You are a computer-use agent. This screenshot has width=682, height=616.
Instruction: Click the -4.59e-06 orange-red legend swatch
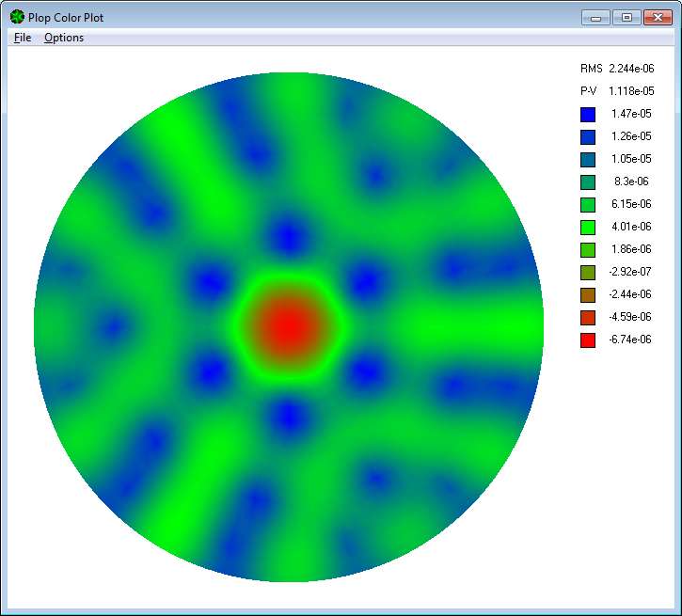tap(588, 318)
